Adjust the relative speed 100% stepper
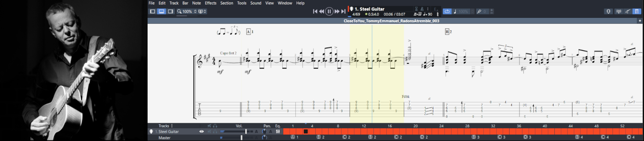The height and width of the screenshot is (141, 644). click(472, 11)
